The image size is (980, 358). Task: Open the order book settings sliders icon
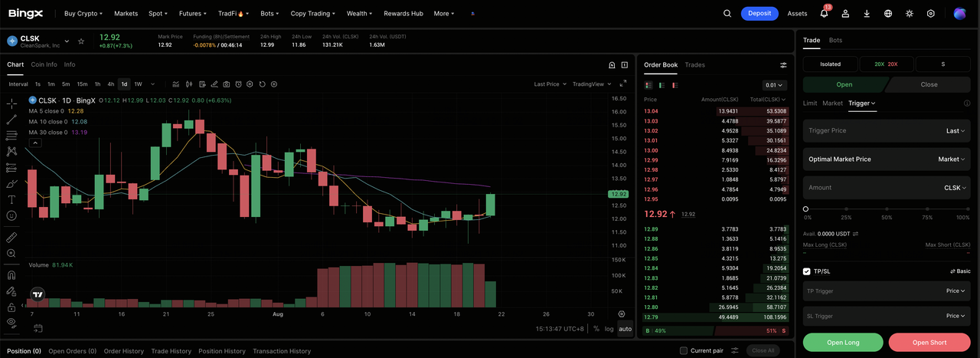pyautogui.click(x=783, y=65)
